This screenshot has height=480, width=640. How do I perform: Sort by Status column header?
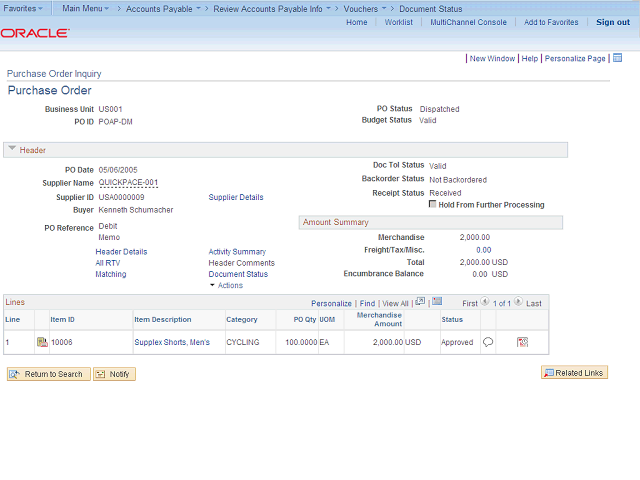tap(452, 319)
